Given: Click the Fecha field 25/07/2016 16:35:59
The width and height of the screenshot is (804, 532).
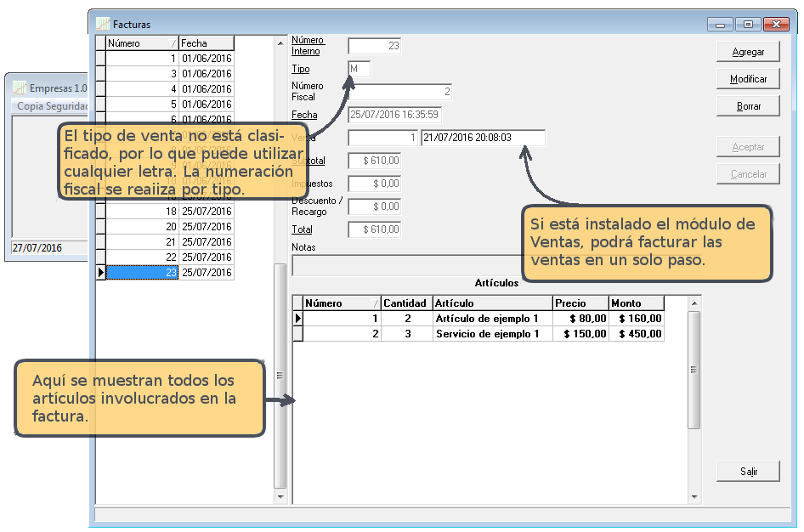Looking at the screenshot, I should tap(395, 115).
